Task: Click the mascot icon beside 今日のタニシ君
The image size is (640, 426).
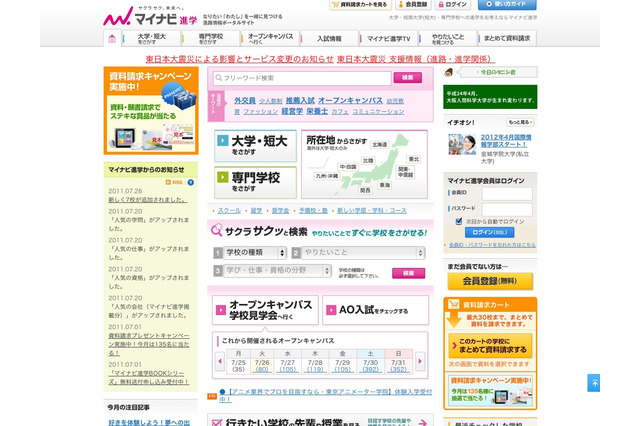Action: [x=449, y=72]
